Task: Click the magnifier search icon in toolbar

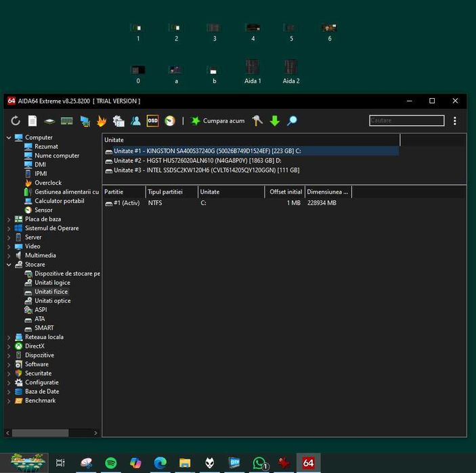Action: click(x=292, y=120)
